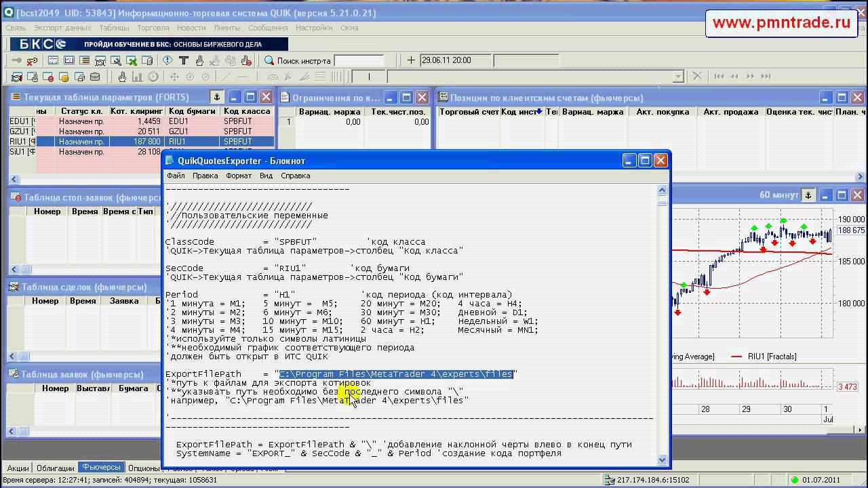Viewport: 868px width, 488px height.
Task: Click the Вариац. маржа header in Ограничения window
Action: coord(330,112)
